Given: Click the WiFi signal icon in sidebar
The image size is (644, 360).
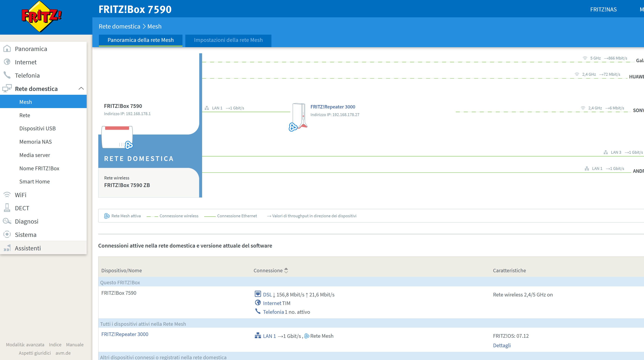Looking at the screenshot, I should (x=7, y=194).
